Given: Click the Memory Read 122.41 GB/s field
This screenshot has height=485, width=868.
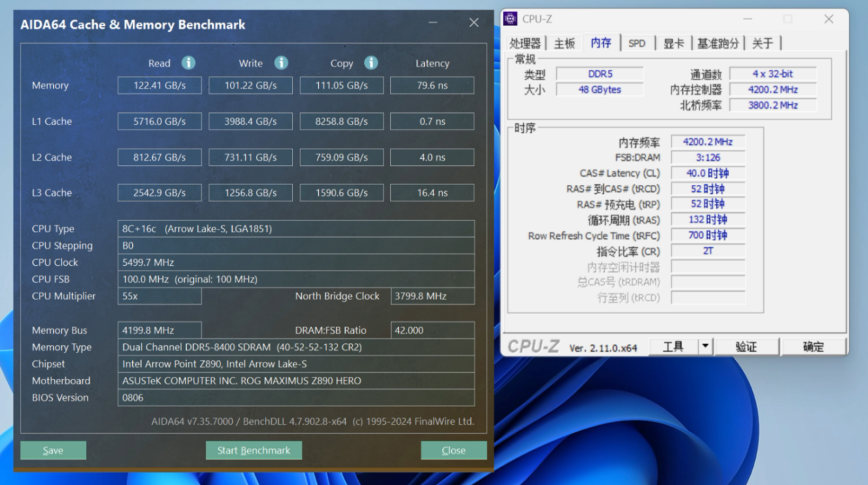Looking at the screenshot, I should tap(159, 86).
